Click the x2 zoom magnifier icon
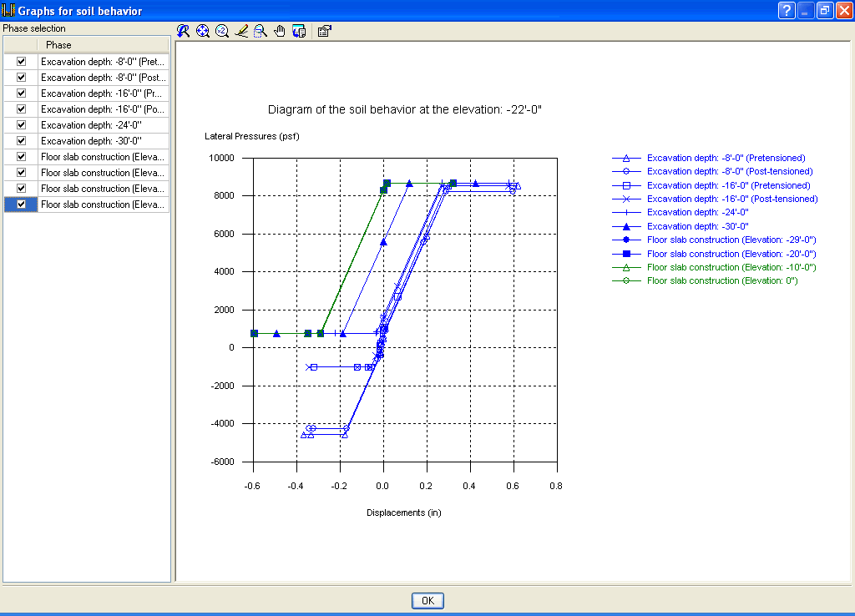Screen dimensions: 855x616 (x=222, y=31)
